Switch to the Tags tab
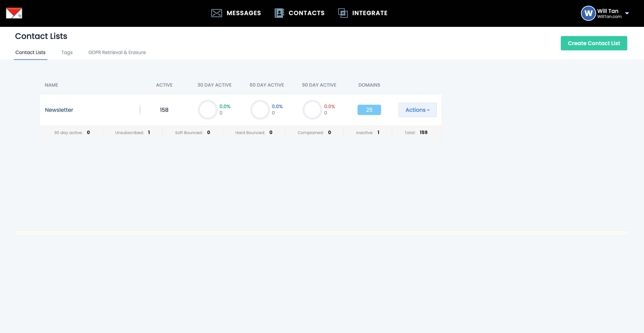 67,52
